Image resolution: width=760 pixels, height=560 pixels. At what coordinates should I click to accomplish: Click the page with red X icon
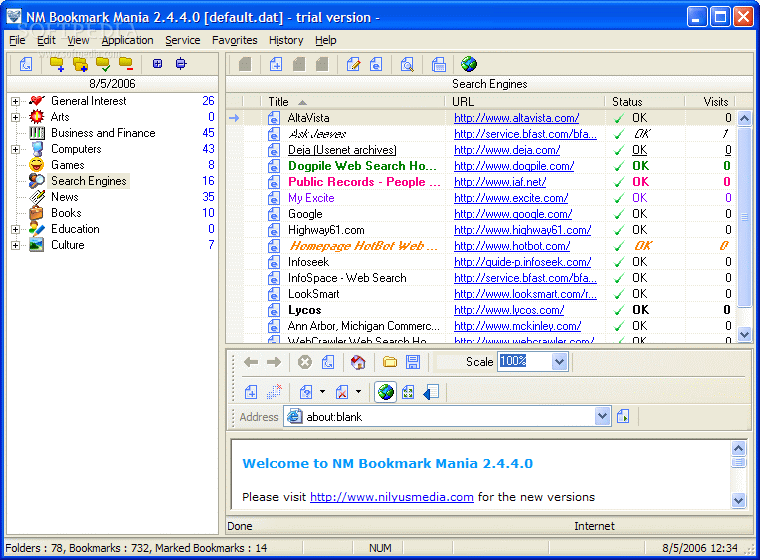pyautogui.click(x=342, y=392)
